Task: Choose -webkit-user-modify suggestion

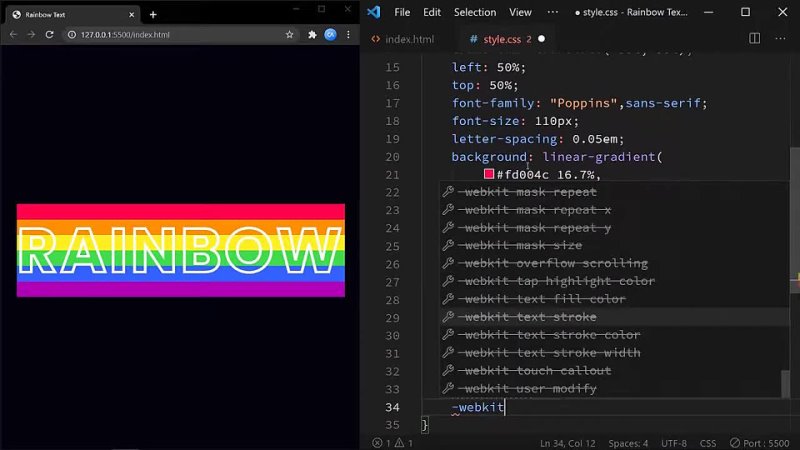Action: pyautogui.click(x=614, y=389)
